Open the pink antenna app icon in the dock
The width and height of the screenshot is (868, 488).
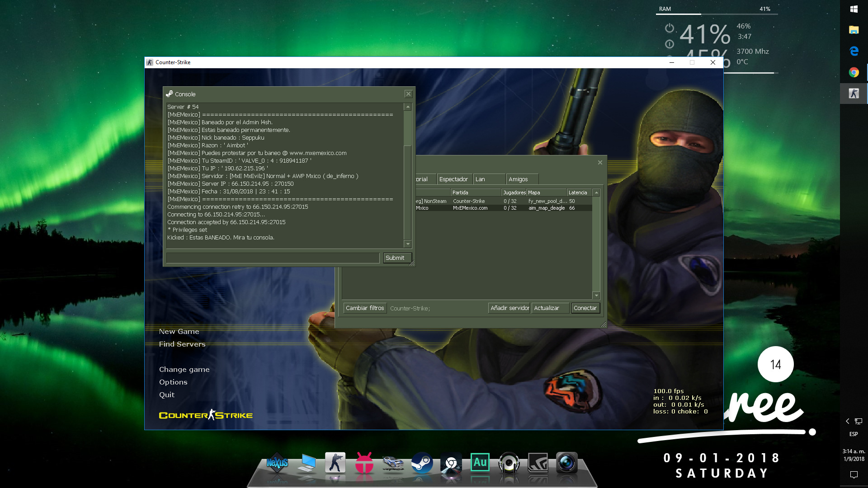click(364, 463)
